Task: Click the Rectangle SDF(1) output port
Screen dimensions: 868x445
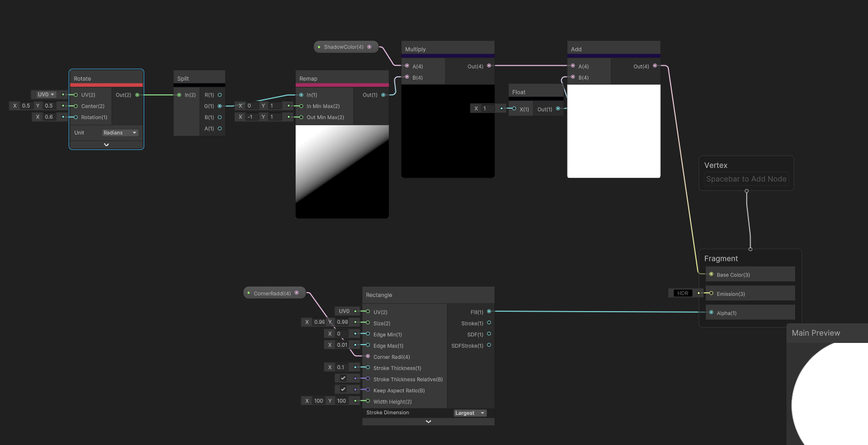Action: [489, 334]
